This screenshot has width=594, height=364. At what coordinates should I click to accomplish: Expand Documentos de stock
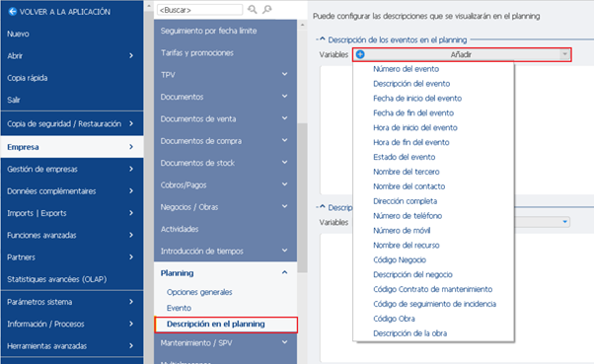(284, 162)
